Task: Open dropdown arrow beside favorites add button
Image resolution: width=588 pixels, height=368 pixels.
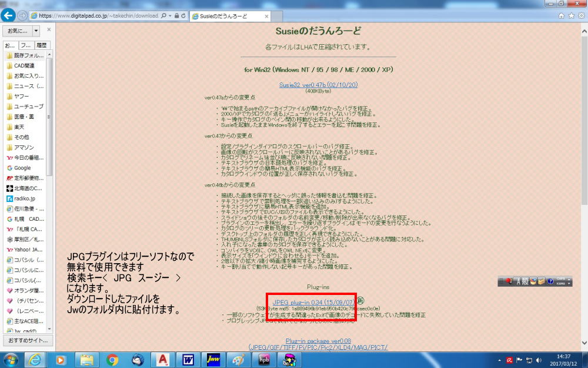Action: tap(36, 31)
